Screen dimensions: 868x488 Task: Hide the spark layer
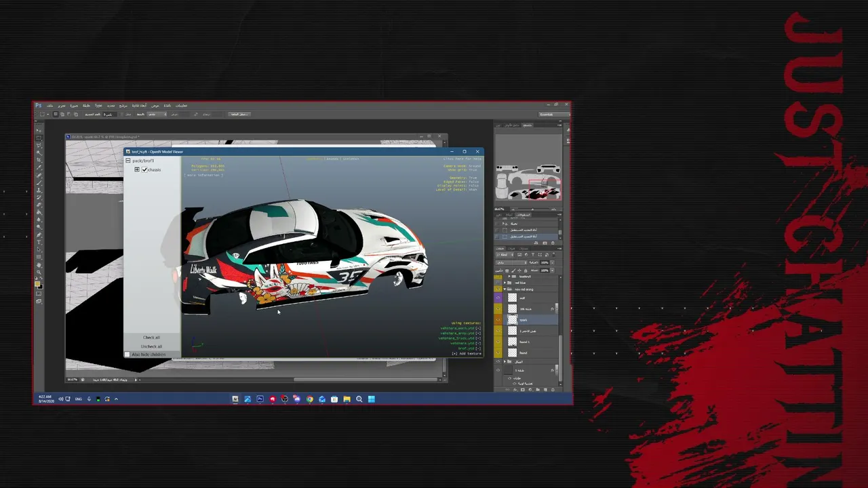[498, 319]
